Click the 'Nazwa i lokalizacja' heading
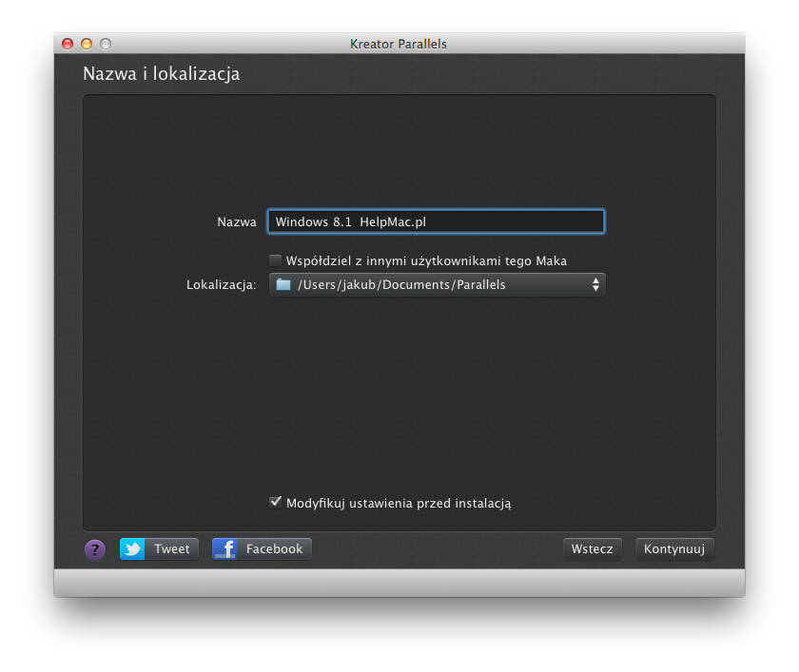 (x=161, y=73)
